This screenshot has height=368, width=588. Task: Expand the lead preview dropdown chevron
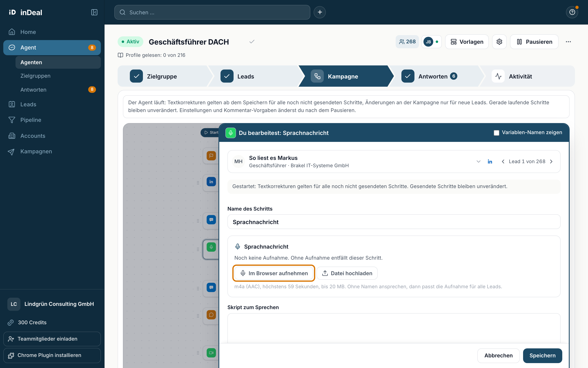point(478,162)
